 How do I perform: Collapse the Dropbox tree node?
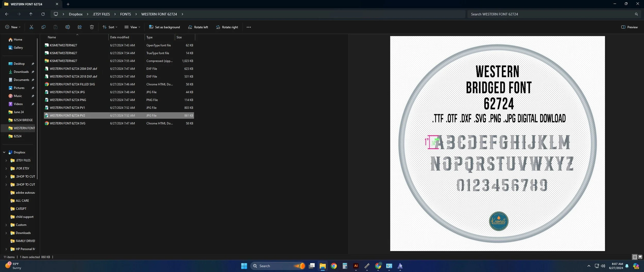tap(4, 152)
